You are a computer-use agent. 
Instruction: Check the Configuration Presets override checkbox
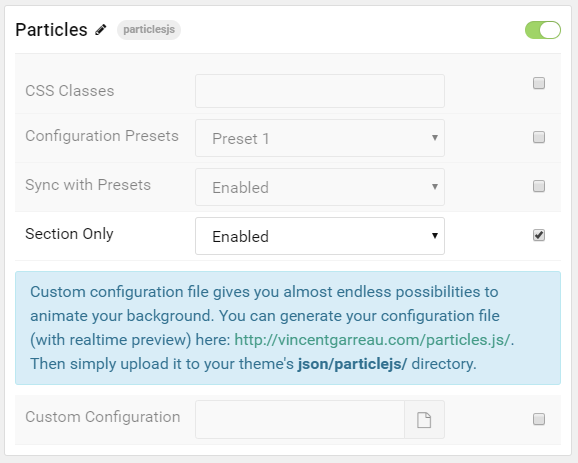point(539,137)
